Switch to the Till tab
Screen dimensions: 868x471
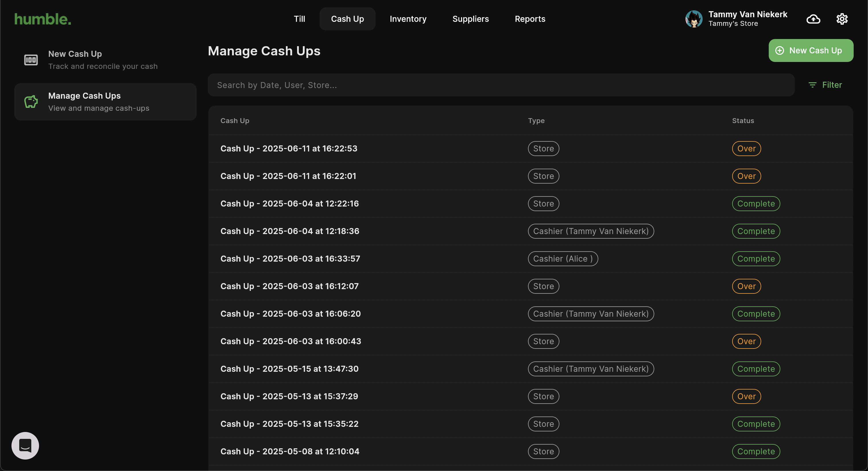coord(299,19)
